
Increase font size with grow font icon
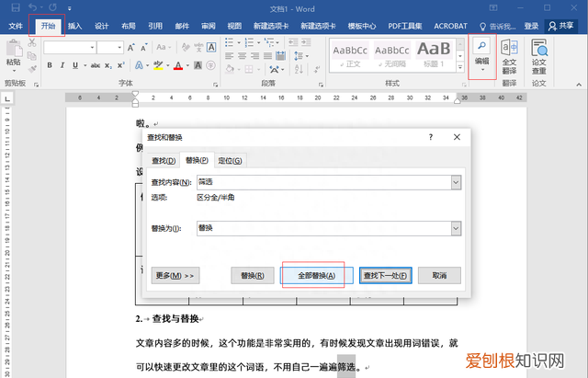130,47
